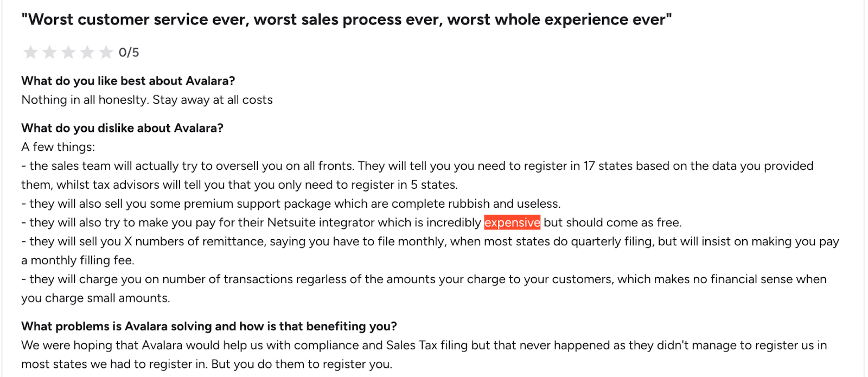Click the 'What do you like best about Avalara?' heading
The image size is (868, 377).
[x=128, y=81]
